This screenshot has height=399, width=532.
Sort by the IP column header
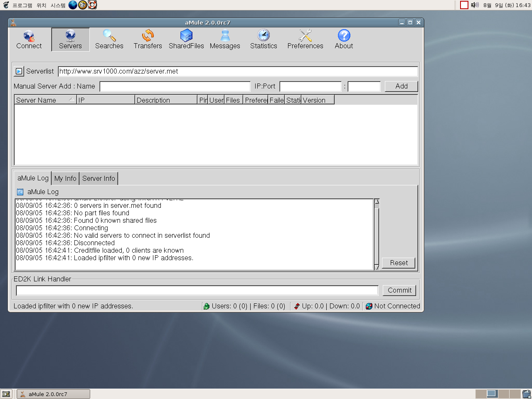[x=106, y=100]
